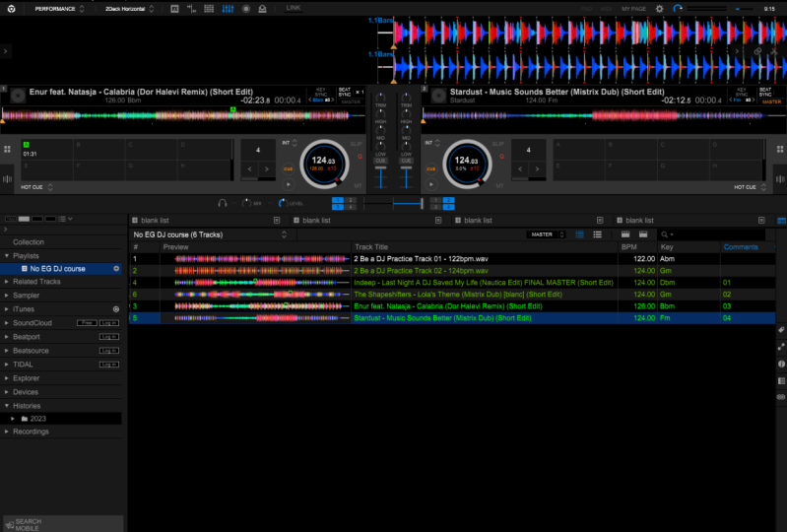787x532 pixels.
Task: Open the search magnifier icon in browser
Action: [x=665, y=234]
